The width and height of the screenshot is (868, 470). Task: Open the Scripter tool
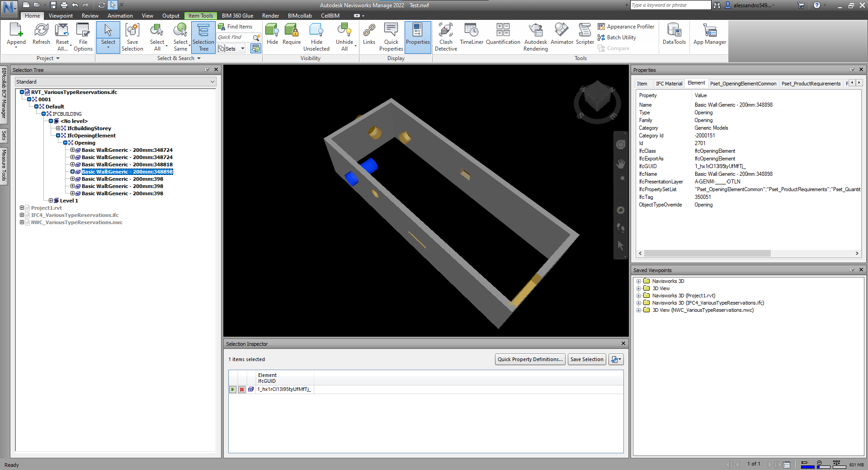(585, 34)
